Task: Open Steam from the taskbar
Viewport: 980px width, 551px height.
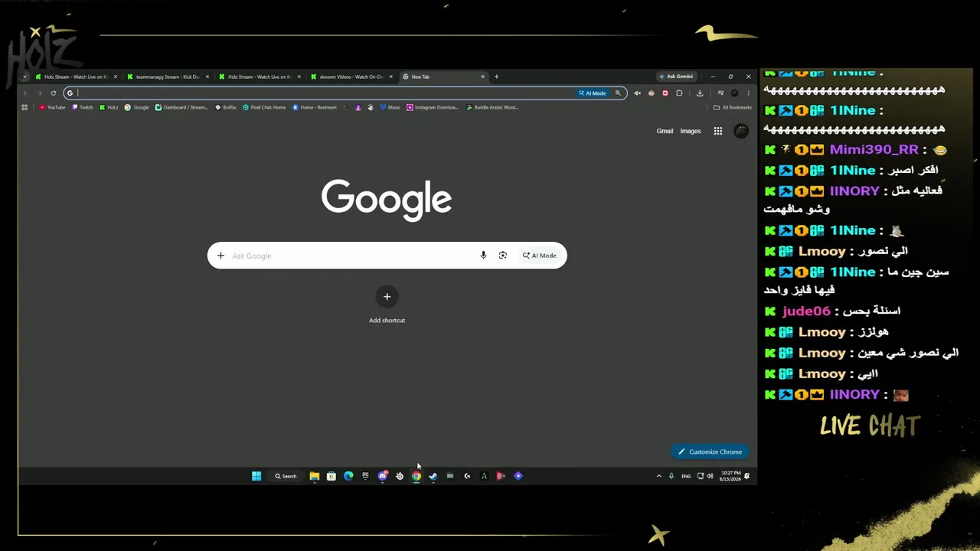Action: click(x=433, y=476)
